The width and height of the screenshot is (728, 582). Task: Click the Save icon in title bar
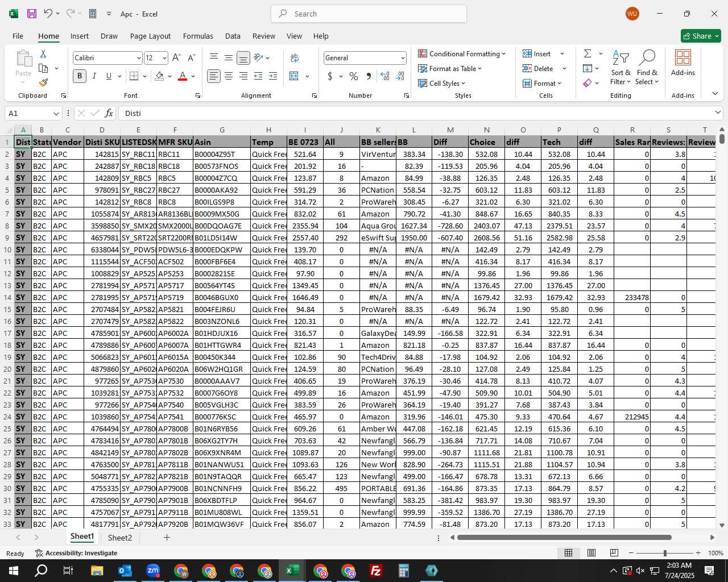[x=32, y=14]
